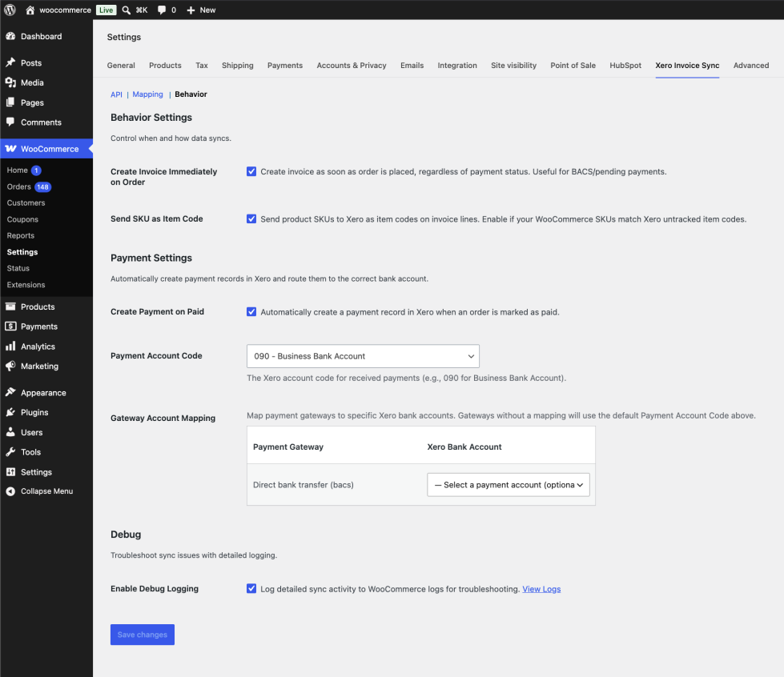The image size is (784, 677).
Task: Click the Posts pushpin icon
Action: pos(10,62)
